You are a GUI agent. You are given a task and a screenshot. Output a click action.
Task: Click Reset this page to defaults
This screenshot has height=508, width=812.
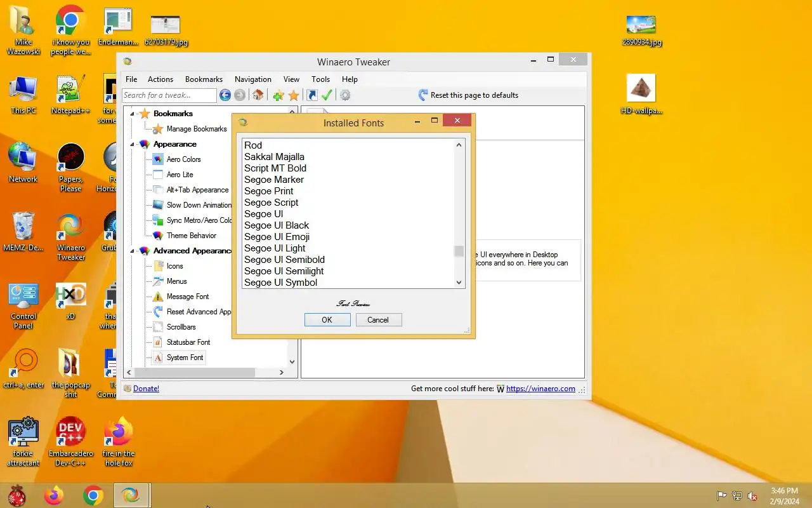(468, 95)
